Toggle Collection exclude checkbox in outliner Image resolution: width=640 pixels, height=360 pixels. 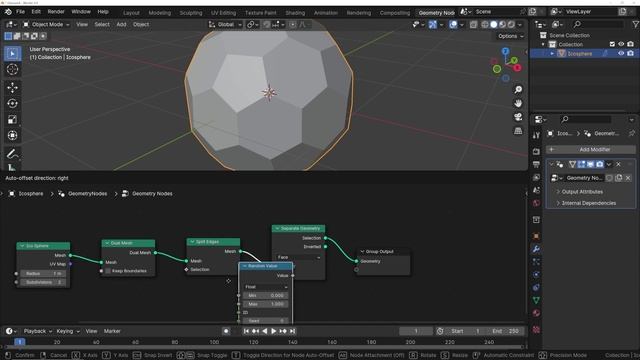click(612, 44)
